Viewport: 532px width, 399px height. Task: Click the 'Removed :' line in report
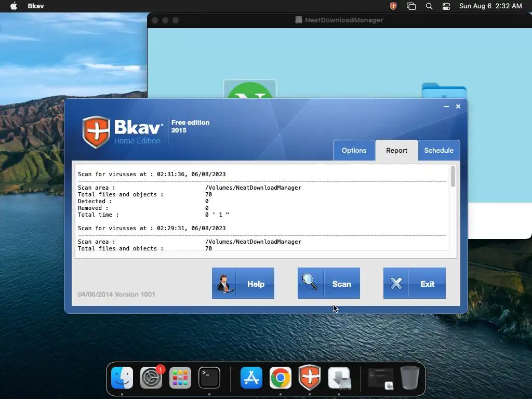coord(143,208)
